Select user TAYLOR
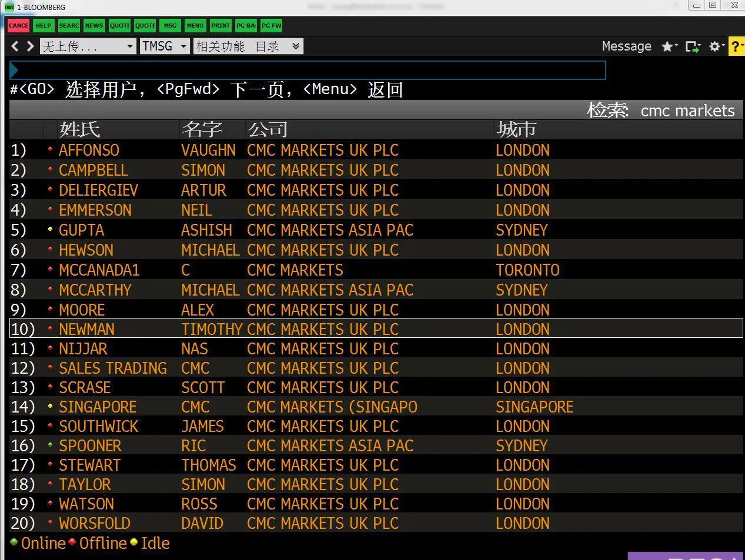Viewport: 745px width, 560px height. point(85,485)
